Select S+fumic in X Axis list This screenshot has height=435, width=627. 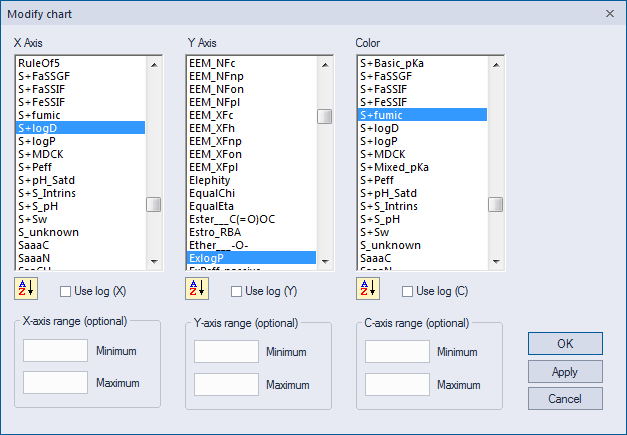(80, 115)
